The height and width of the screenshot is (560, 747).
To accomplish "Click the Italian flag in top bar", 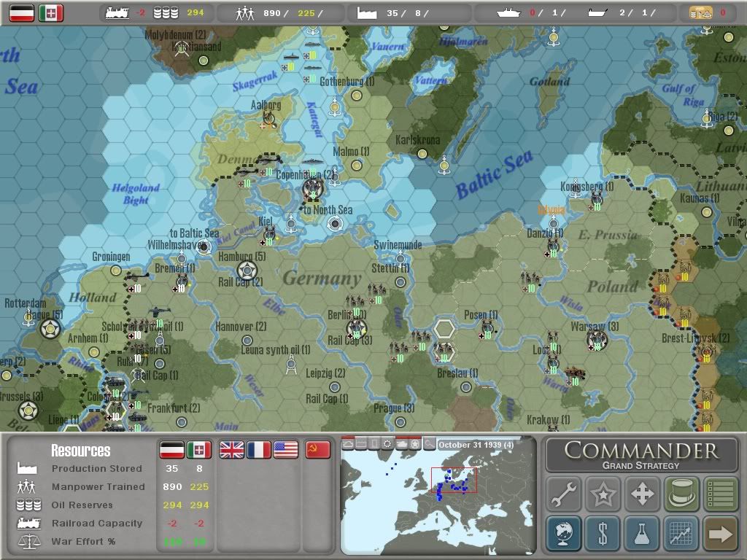I will point(51,13).
